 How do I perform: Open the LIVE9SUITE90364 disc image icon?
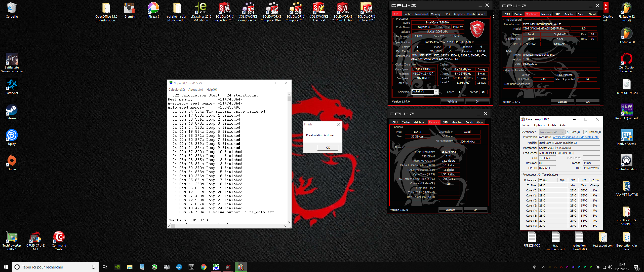click(x=626, y=86)
